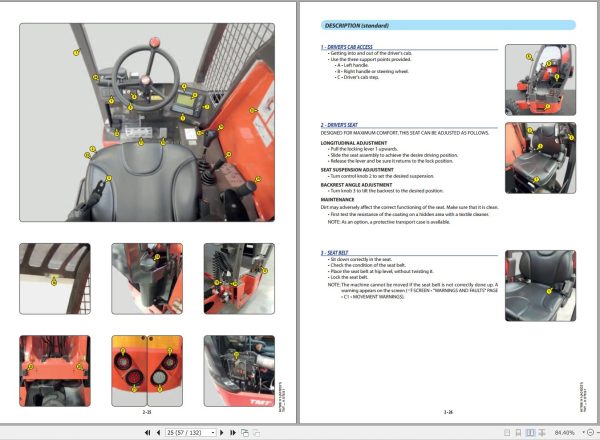Switch to continuous page layout
Viewport: 600px width, 440px height.
coord(518,433)
